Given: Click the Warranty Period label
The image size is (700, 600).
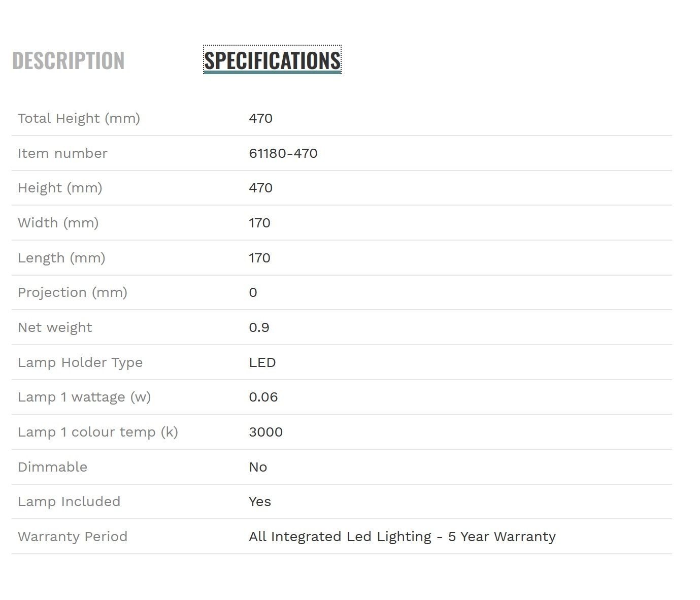Looking at the screenshot, I should [73, 537].
